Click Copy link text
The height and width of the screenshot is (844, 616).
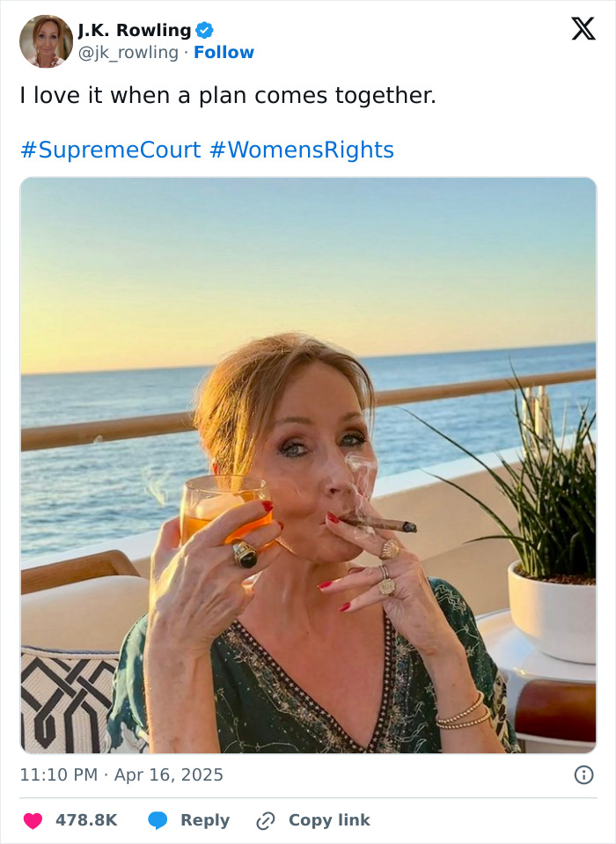pos(328,819)
